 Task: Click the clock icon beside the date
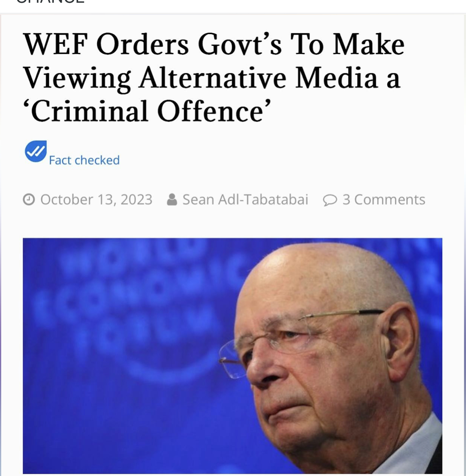(29, 199)
